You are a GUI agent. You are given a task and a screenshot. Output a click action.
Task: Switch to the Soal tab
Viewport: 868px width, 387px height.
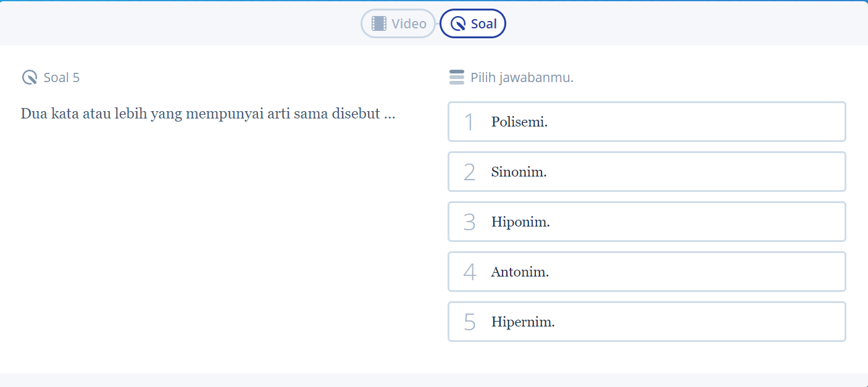click(x=472, y=23)
